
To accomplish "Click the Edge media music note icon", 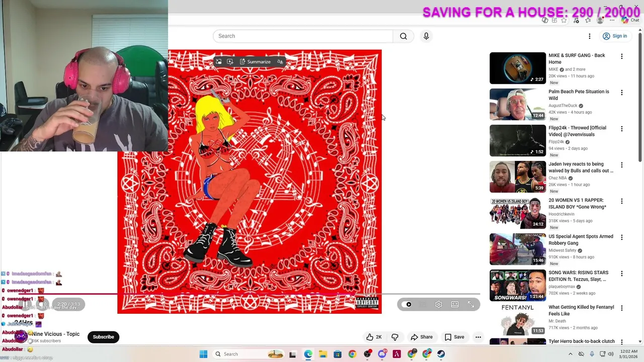I will (576, 20).
